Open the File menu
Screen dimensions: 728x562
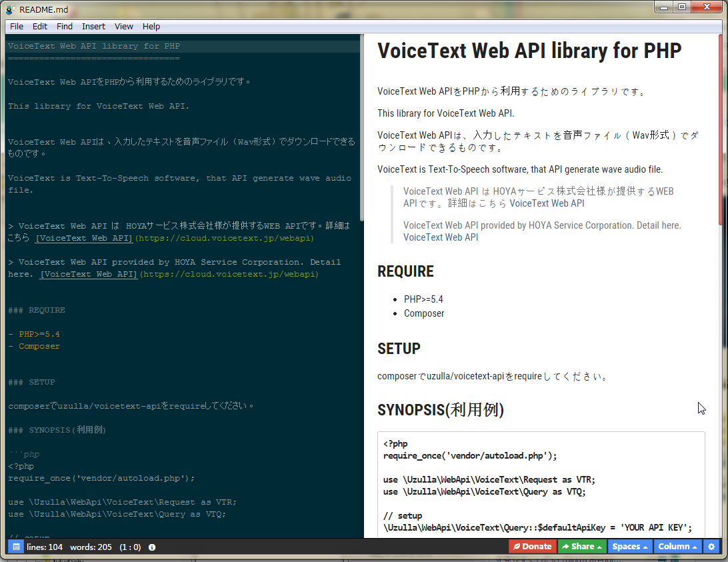click(17, 27)
